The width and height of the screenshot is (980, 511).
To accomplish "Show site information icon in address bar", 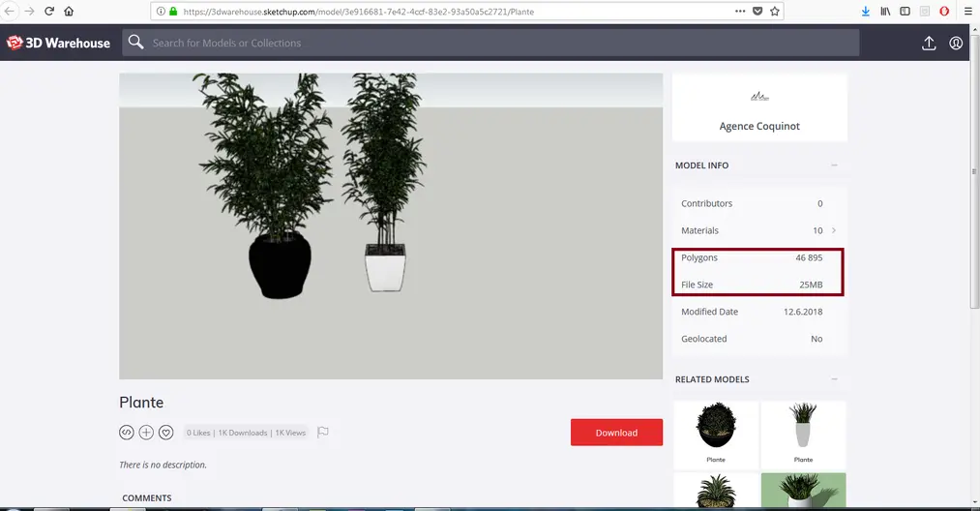I will 161,12.
